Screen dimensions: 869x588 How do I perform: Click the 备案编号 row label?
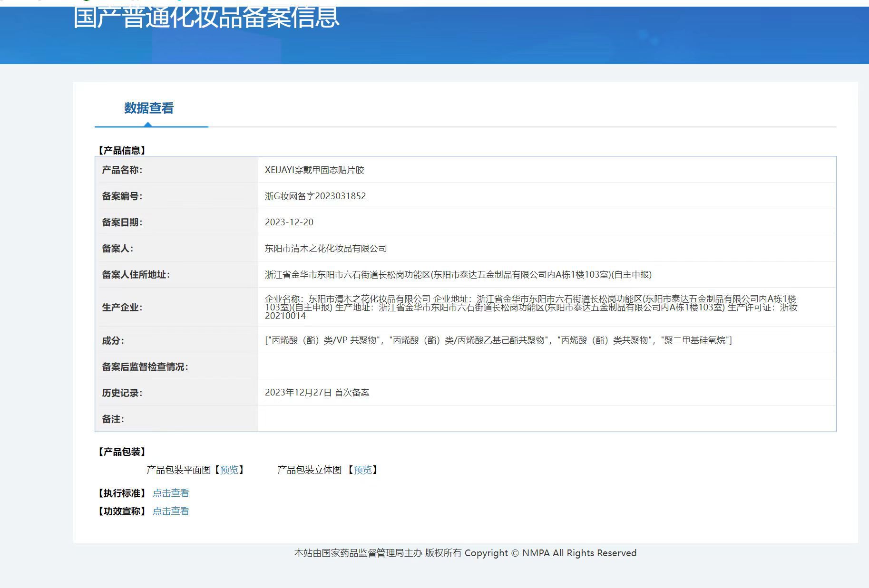pos(122,196)
